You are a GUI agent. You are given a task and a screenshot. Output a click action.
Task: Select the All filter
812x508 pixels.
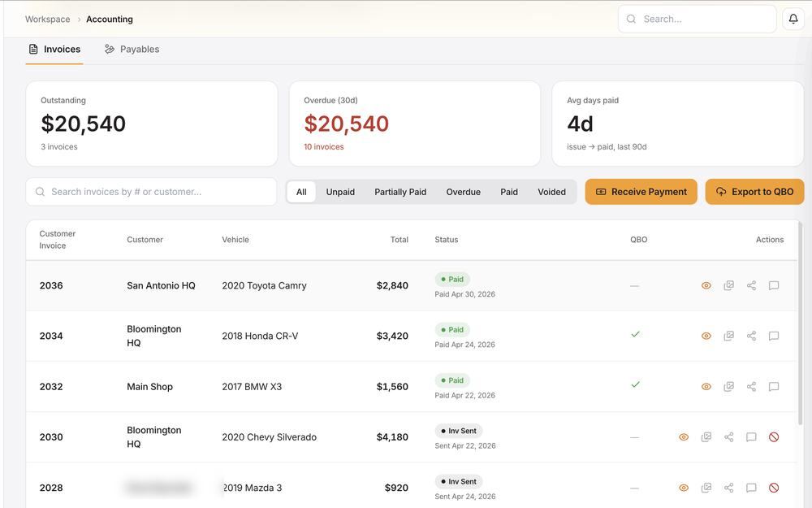[301, 192]
